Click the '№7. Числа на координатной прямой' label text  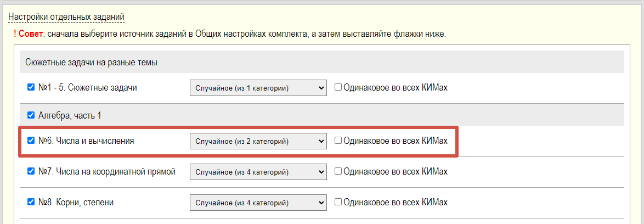[106, 172]
